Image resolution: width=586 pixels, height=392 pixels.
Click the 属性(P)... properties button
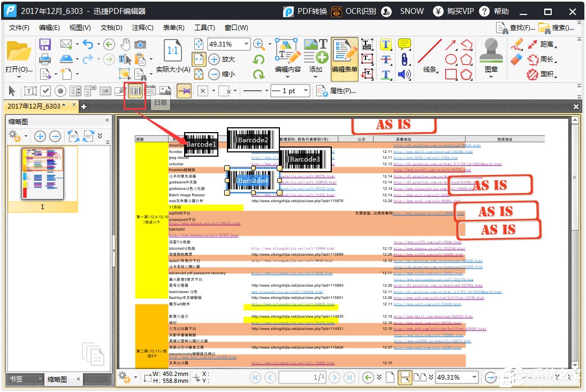pos(336,91)
